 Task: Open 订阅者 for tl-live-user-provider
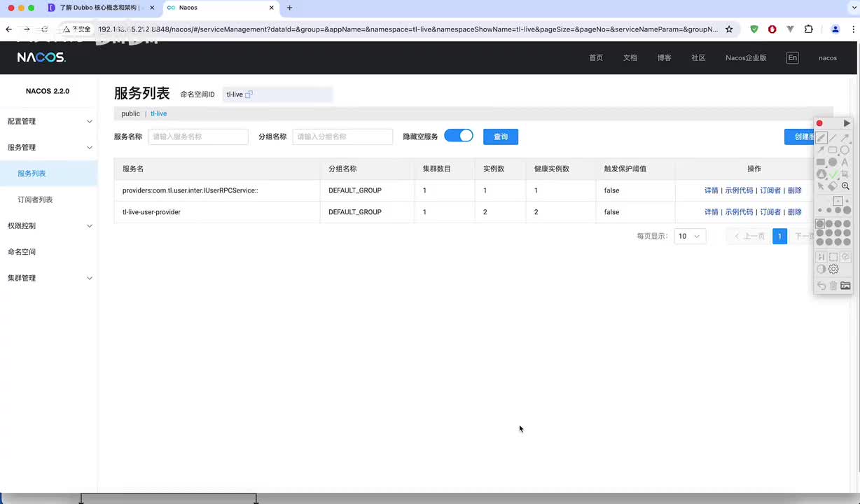click(x=770, y=212)
